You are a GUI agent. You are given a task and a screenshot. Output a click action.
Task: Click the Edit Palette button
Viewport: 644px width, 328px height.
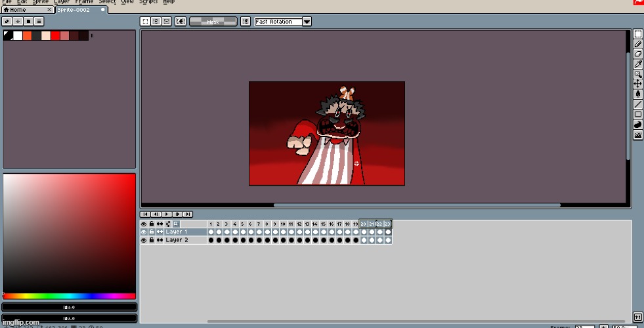point(7,22)
